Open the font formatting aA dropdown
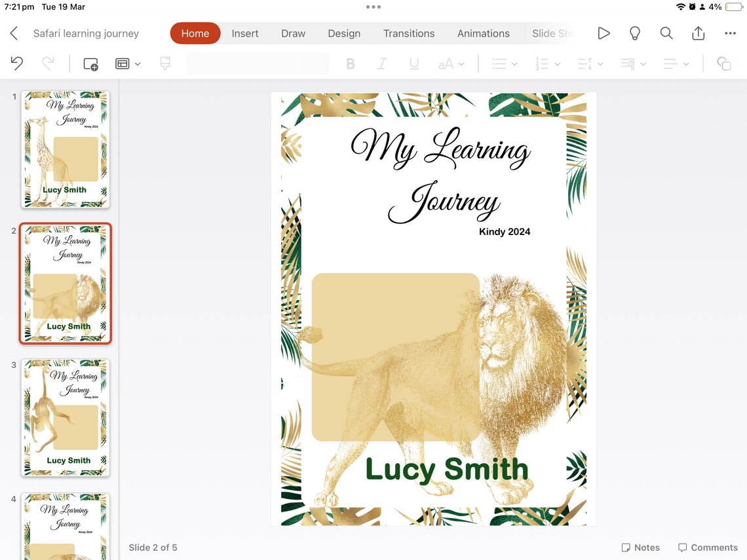The height and width of the screenshot is (560, 747). 451,64
